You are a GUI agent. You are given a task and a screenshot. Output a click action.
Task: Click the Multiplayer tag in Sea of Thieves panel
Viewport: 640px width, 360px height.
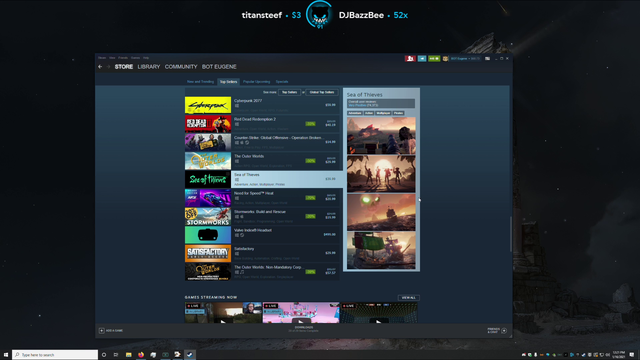point(384,113)
